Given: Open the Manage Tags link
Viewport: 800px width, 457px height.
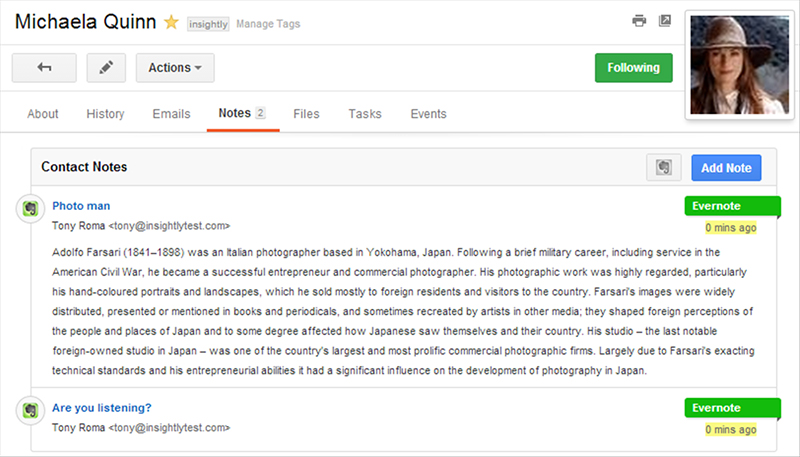Looking at the screenshot, I should point(268,23).
